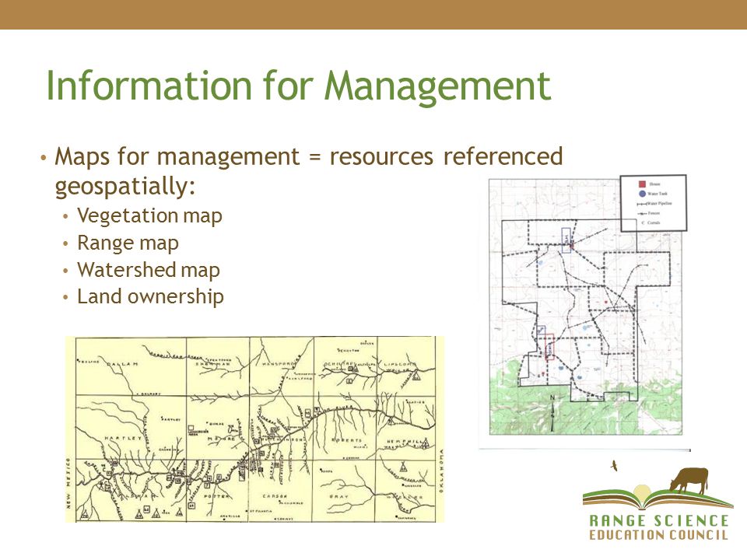Click the ranch map legend box
The image size is (747, 560).
(653, 203)
